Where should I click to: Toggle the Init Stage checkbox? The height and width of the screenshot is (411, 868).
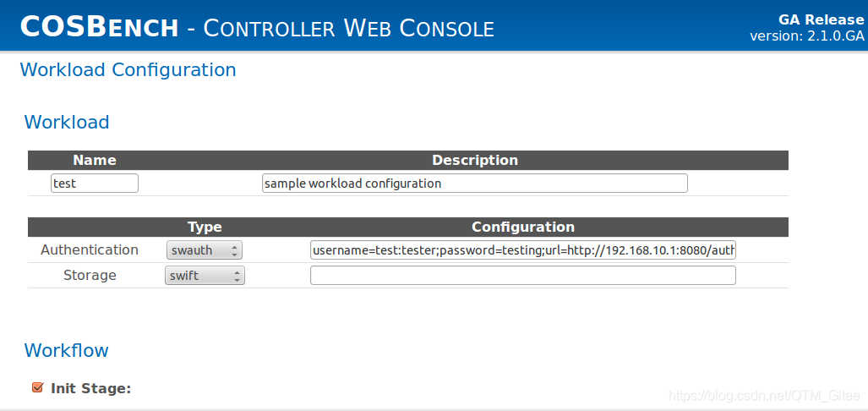pyautogui.click(x=37, y=388)
